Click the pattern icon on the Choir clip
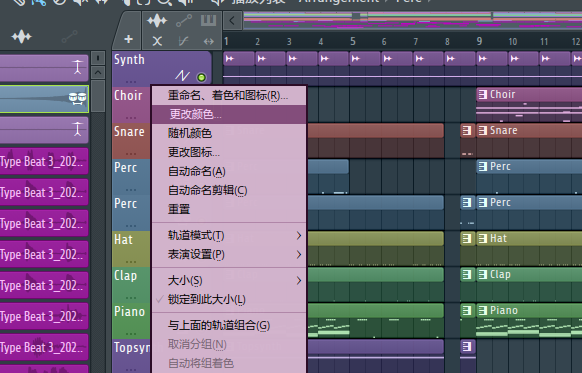Viewport: 582px width, 373px height. click(483, 95)
